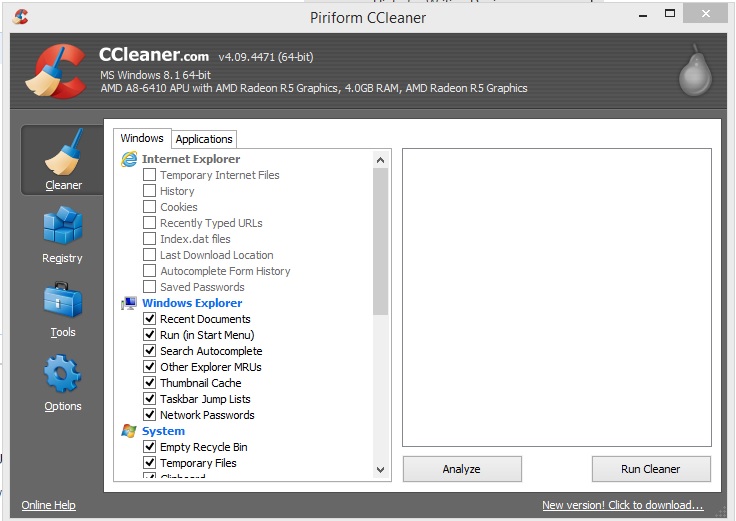Switch to the Applications tab
This screenshot has width=736, height=521.
coord(204,139)
